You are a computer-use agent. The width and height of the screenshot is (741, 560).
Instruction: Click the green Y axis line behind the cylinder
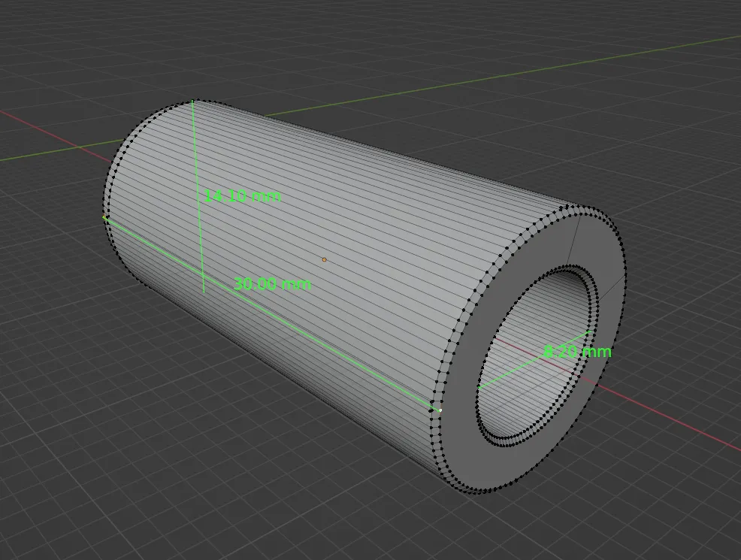[473, 81]
